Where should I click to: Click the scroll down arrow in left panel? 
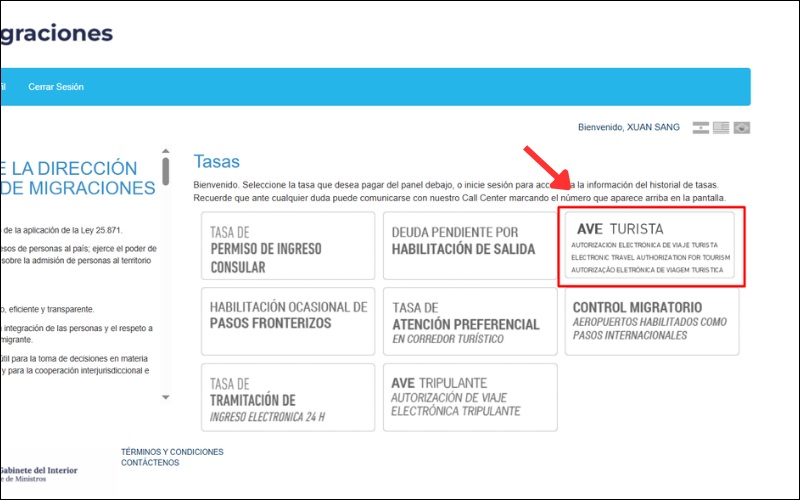[166, 397]
